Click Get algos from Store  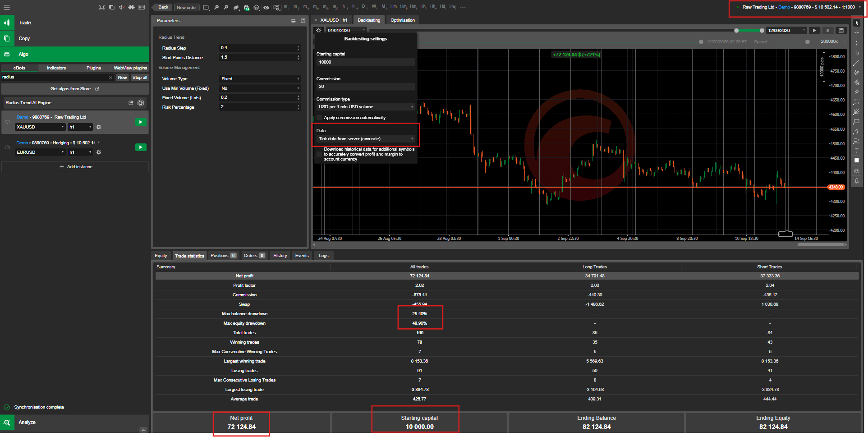click(74, 89)
